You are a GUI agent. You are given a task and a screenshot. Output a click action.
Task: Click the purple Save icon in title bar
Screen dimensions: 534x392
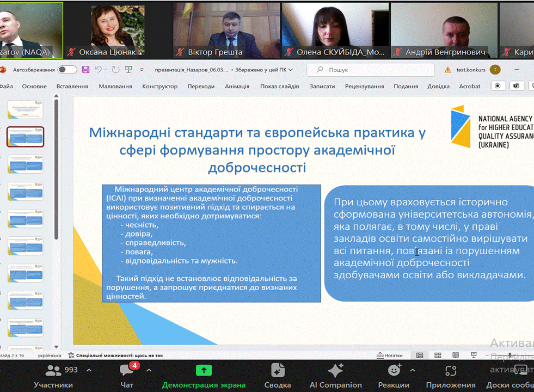(x=85, y=70)
